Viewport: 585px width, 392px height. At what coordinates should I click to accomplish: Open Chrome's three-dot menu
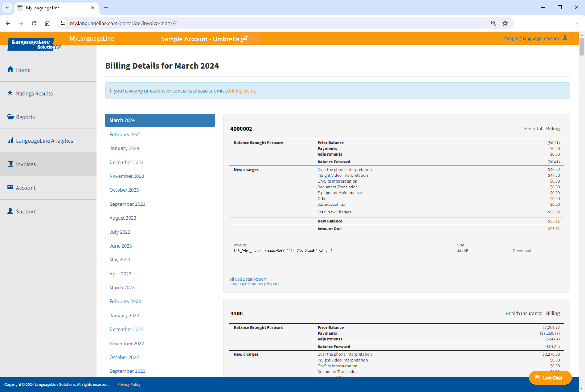(x=577, y=23)
